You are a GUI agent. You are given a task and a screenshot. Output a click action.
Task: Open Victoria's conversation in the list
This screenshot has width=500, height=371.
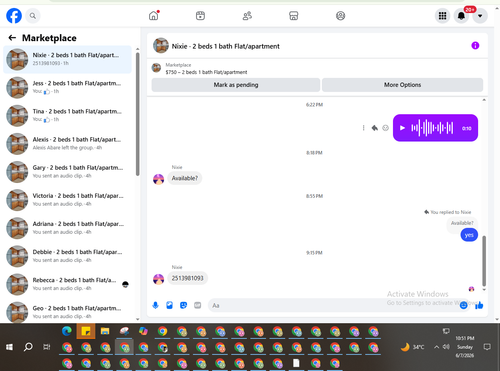pyautogui.click(x=67, y=200)
